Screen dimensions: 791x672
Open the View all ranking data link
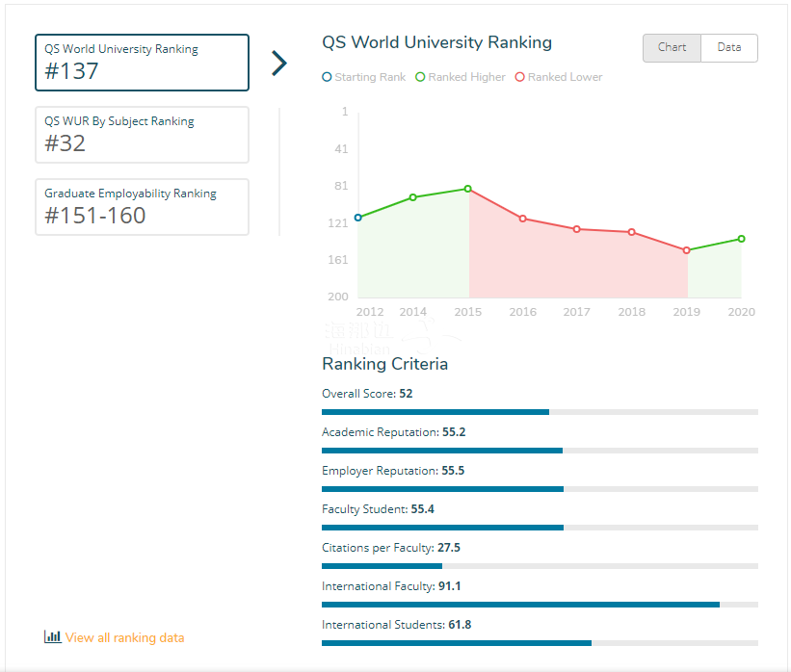coord(124,637)
